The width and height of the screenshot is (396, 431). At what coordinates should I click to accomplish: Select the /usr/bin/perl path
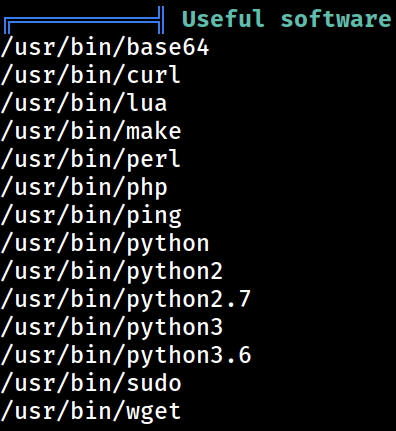91,159
